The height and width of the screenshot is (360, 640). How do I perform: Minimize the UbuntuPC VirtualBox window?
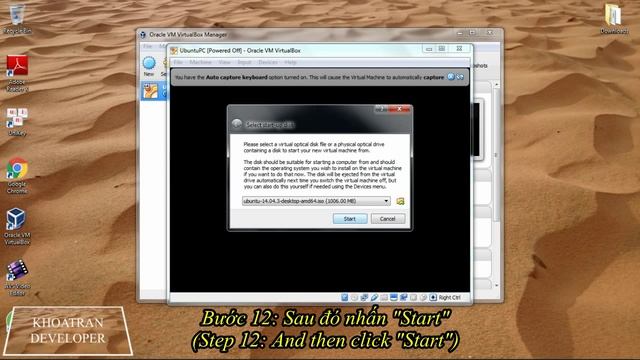(429, 49)
